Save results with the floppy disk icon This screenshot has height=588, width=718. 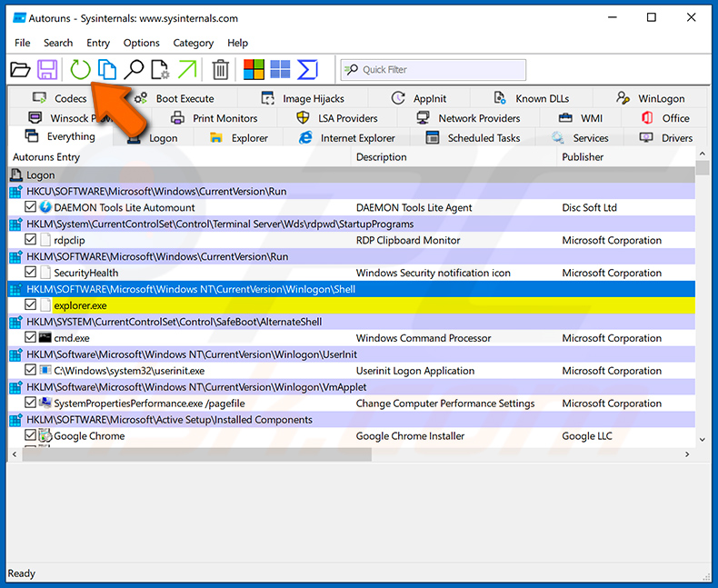click(47, 70)
